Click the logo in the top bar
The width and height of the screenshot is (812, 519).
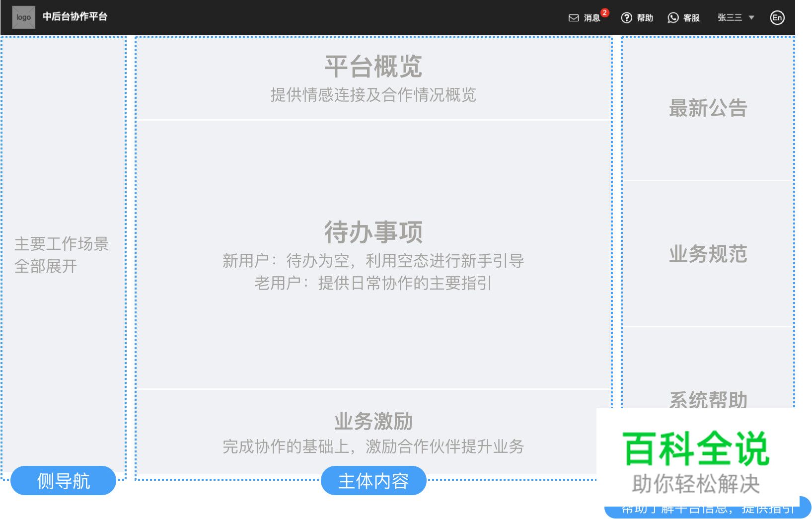23,16
